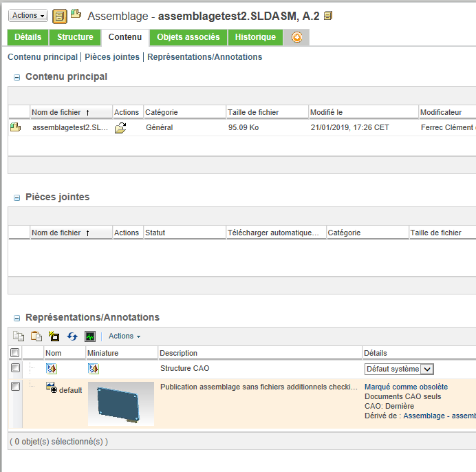Click the Paste icon in representations toolbar

click(36, 336)
